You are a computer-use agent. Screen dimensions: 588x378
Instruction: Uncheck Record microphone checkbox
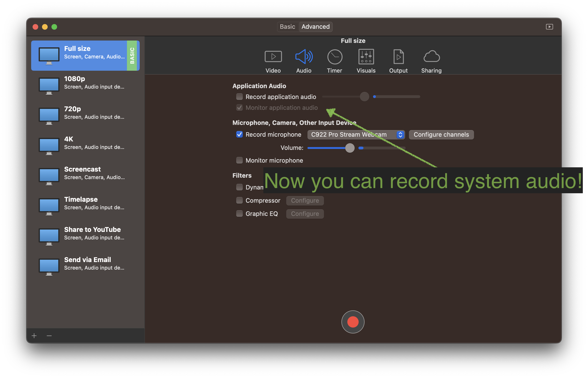point(239,135)
